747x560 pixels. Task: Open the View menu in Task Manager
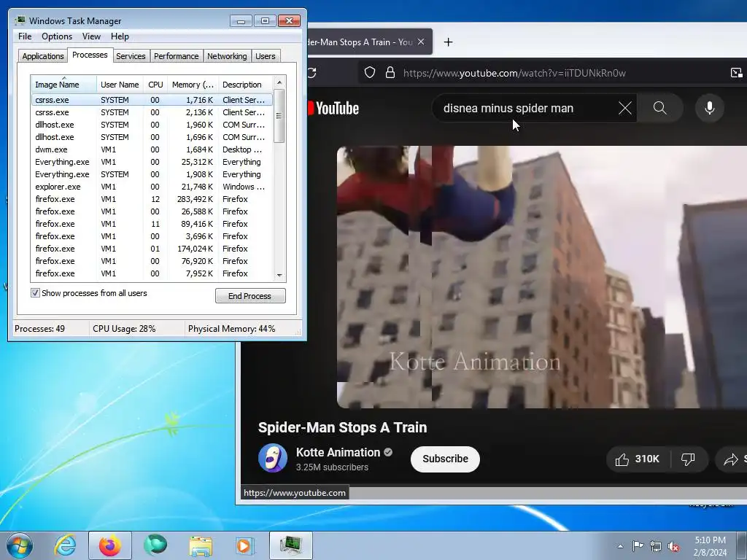coord(91,36)
